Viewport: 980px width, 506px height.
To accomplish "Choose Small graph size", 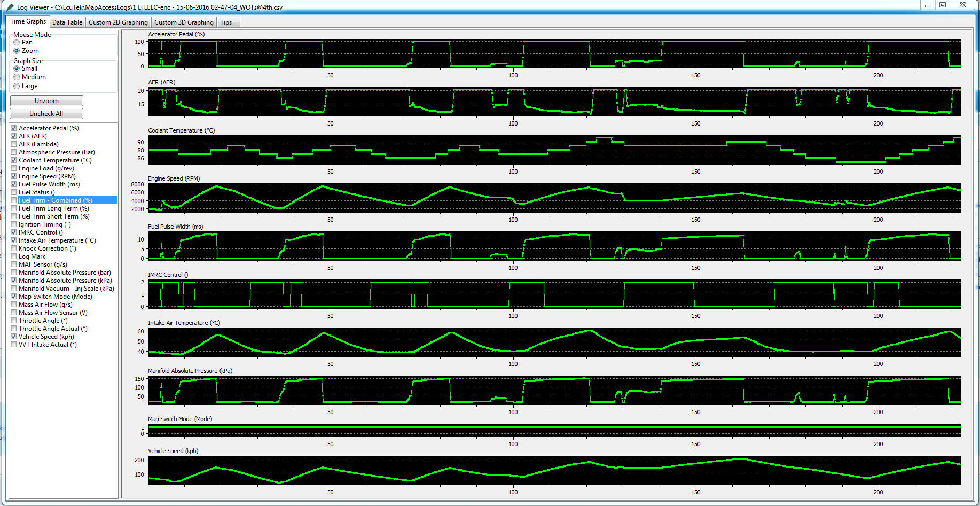I will click(17, 68).
